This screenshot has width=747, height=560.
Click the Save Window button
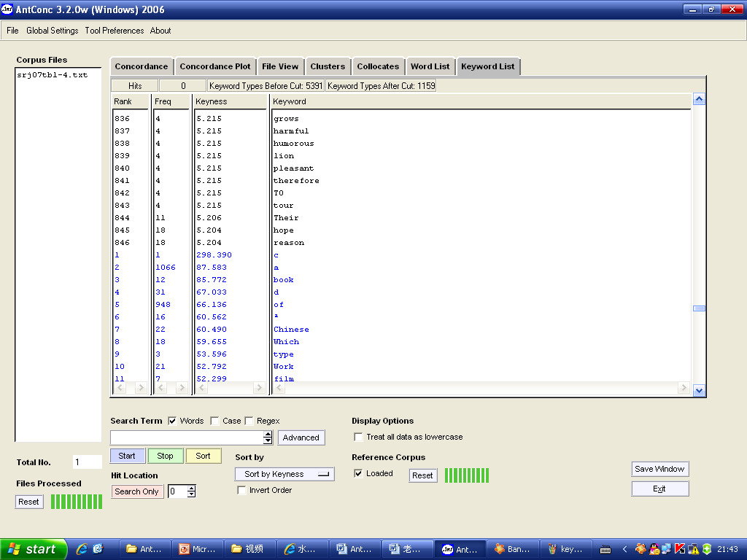[659, 469]
